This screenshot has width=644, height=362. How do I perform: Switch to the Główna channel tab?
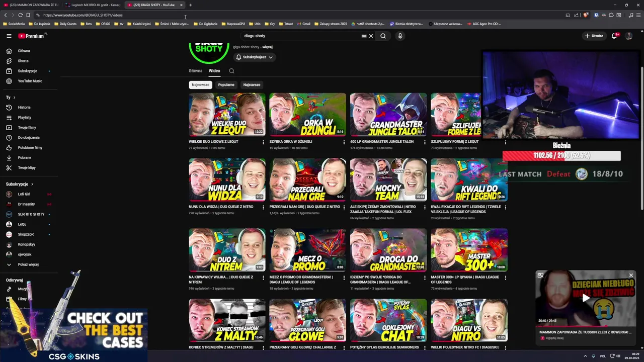pyautogui.click(x=195, y=71)
